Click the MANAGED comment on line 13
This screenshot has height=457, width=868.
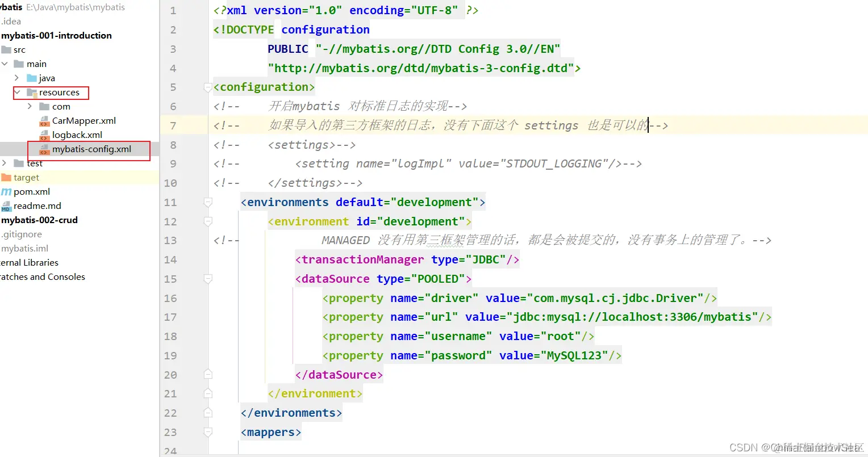click(x=545, y=241)
